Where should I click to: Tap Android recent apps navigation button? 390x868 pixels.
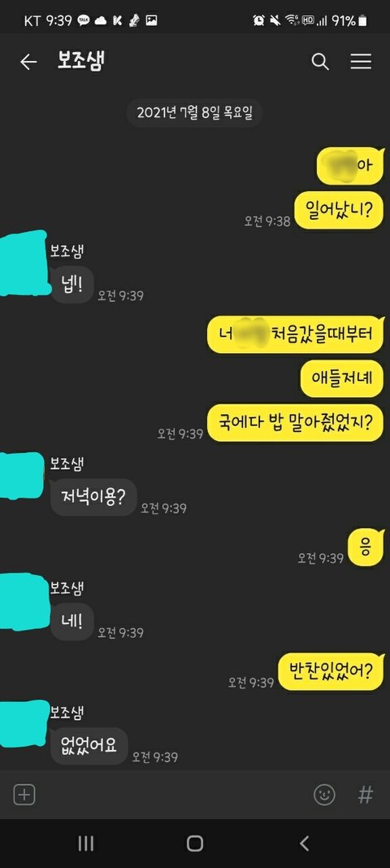click(86, 844)
